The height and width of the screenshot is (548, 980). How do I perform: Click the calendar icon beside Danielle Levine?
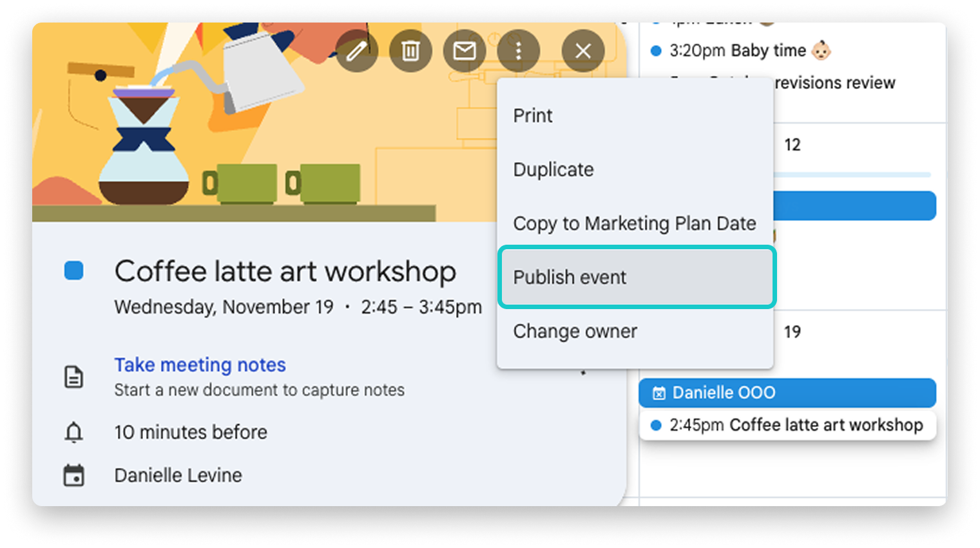point(74,476)
